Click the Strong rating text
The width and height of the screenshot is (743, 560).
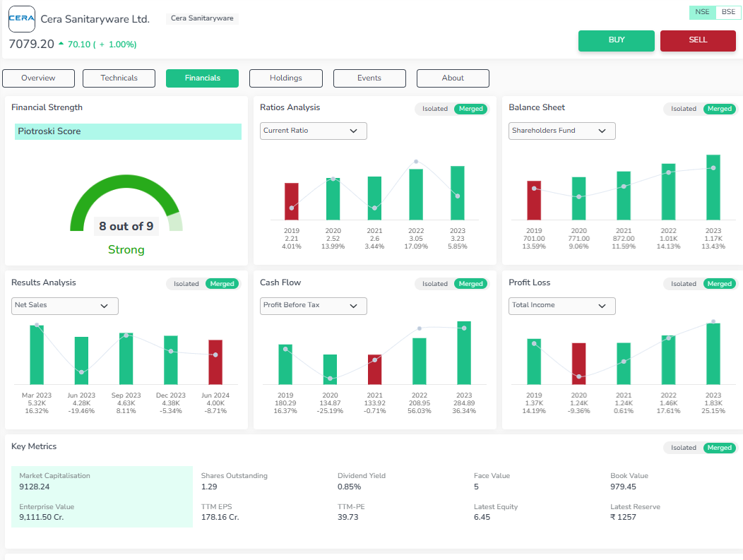click(x=126, y=250)
